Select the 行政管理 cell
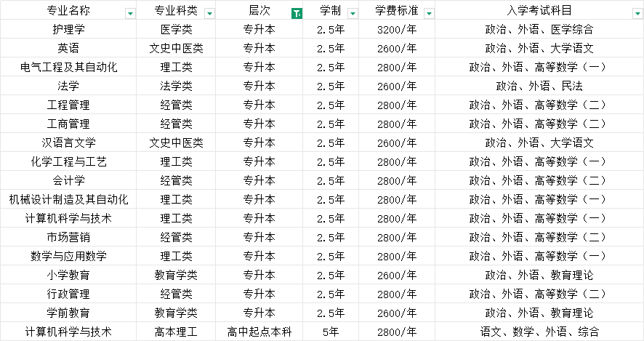 68,294
